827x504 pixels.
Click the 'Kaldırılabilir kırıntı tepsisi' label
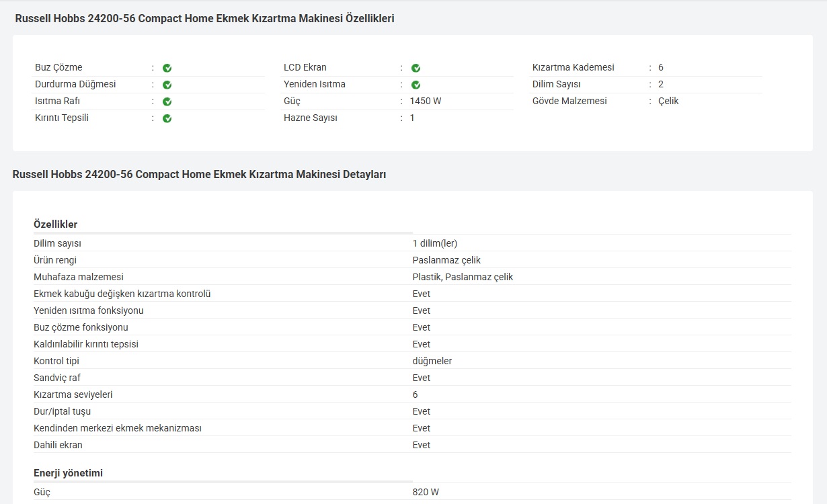86,344
